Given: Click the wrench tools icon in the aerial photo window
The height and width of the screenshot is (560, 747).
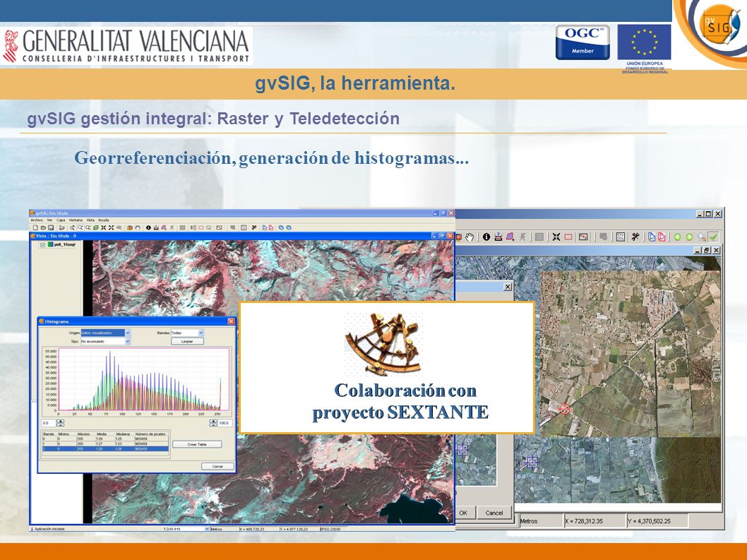Looking at the screenshot, I should (x=635, y=237).
